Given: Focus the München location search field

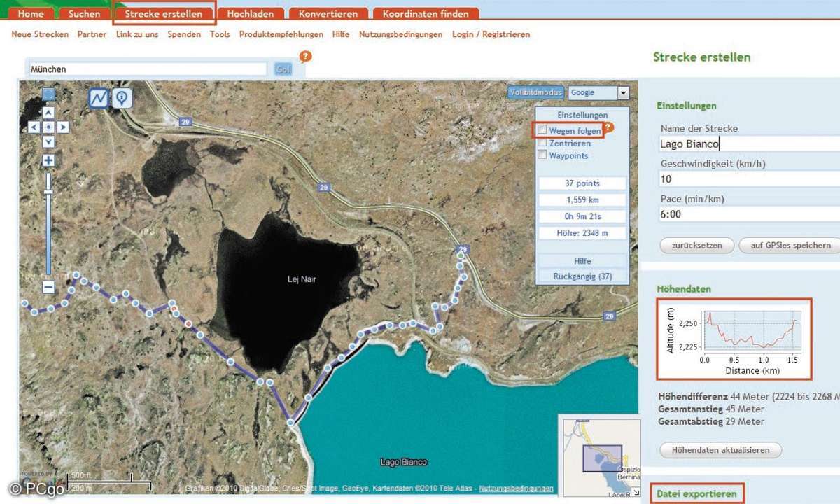Looking at the screenshot, I should coord(148,69).
